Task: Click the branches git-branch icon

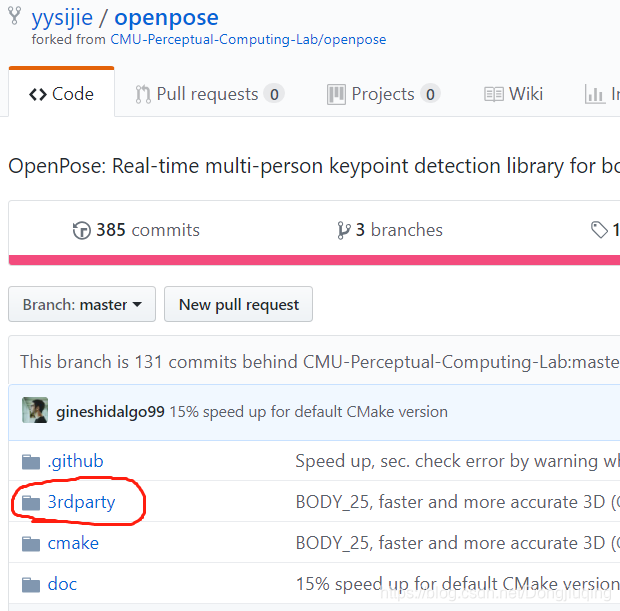Action: pyautogui.click(x=344, y=231)
